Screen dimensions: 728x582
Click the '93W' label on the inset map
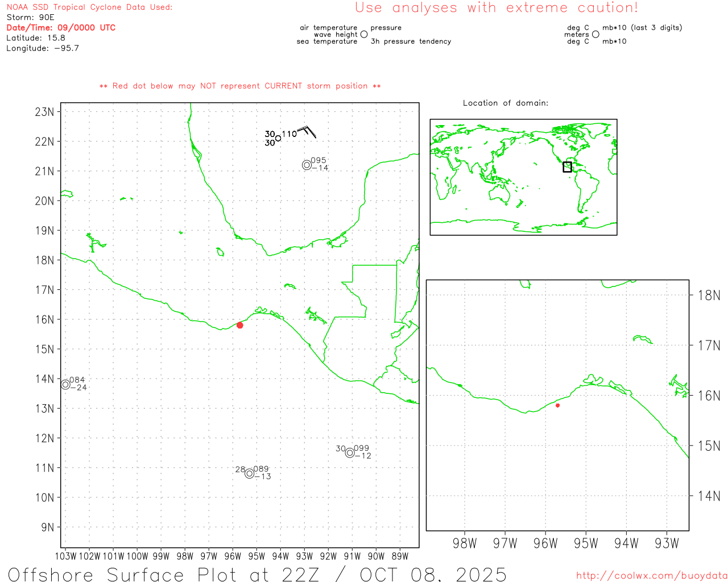667,543
